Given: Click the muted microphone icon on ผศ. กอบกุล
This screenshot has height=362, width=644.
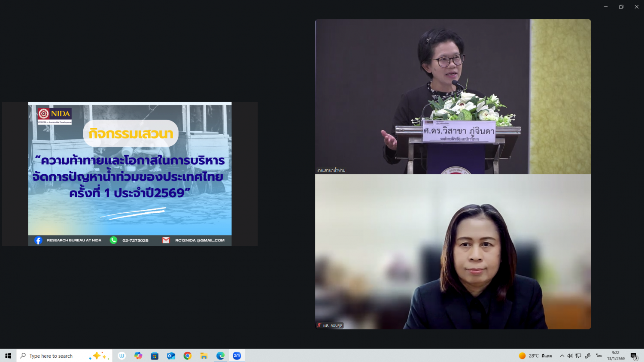Looking at the screenshot, I should click(x=319, y=326).
